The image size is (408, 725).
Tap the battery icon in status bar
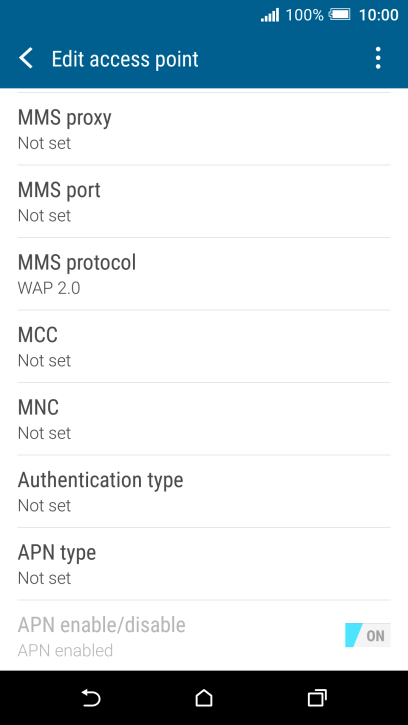point(340,15)
